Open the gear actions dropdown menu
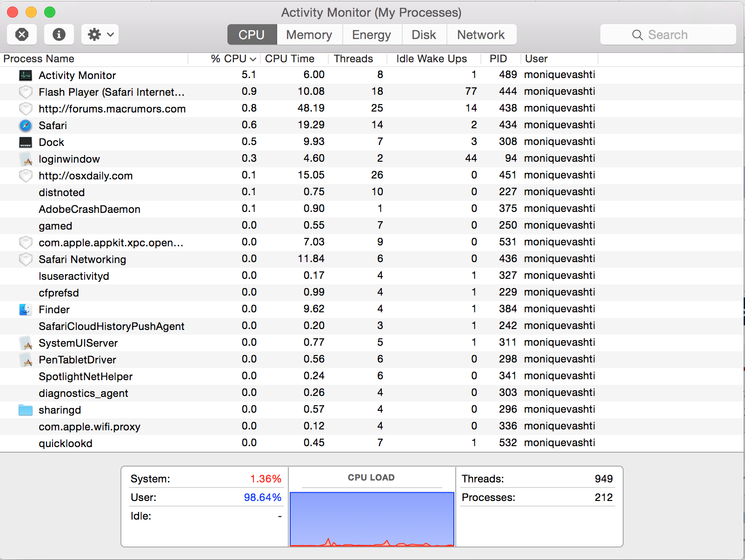This screenshot has height=560, width=745. (100, 34)
